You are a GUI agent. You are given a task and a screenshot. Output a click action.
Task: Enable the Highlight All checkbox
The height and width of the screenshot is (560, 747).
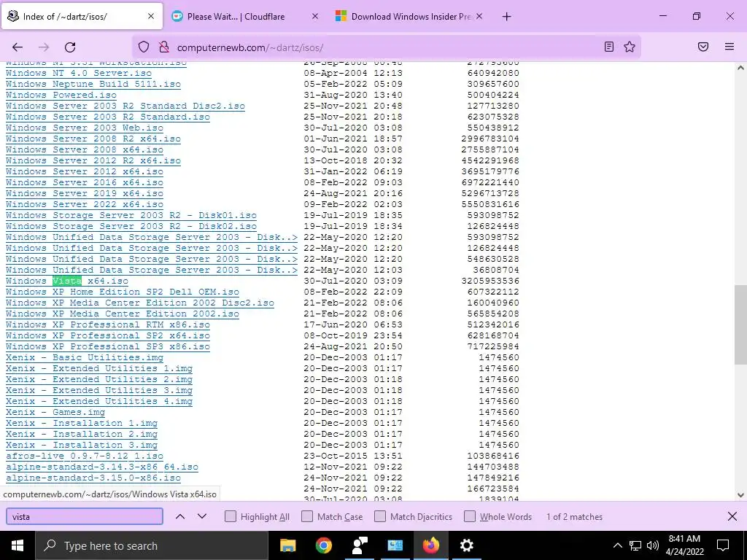click(231, 517)
